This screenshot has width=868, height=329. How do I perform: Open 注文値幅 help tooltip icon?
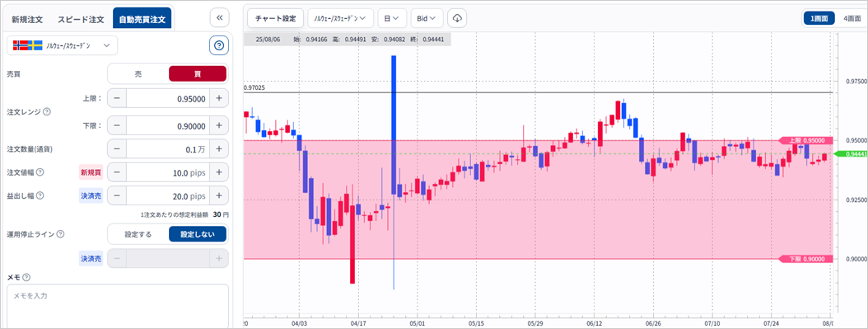click(x=40, y=172)
